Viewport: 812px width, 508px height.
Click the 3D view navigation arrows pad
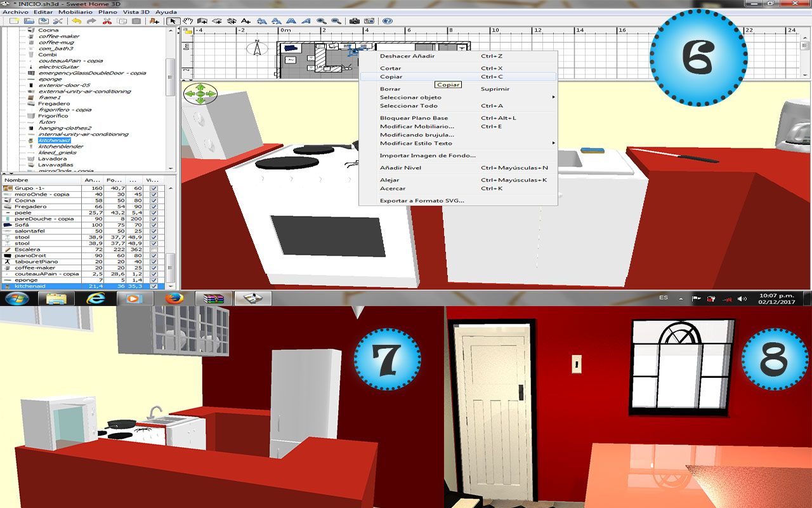[x=200, y=93]
